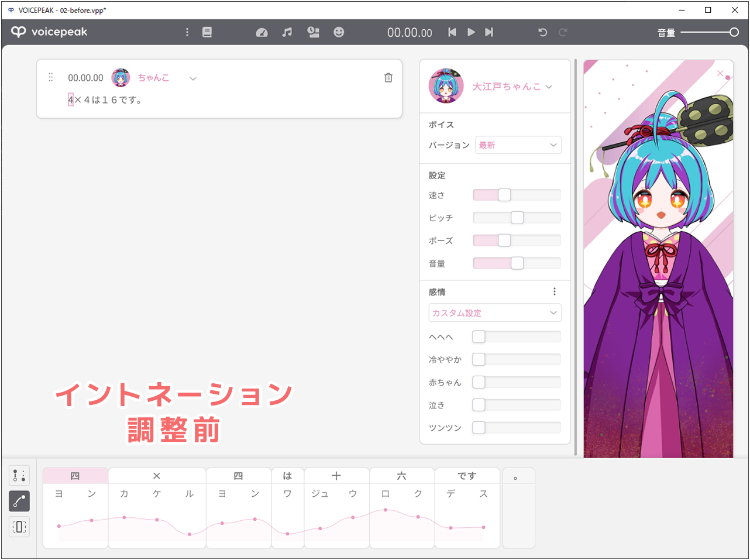The height and width of the screenshot is (560, 750).
Task: Adjust the 音量 slider in settings
Action: pyautogui.click(x=517, y=263)
